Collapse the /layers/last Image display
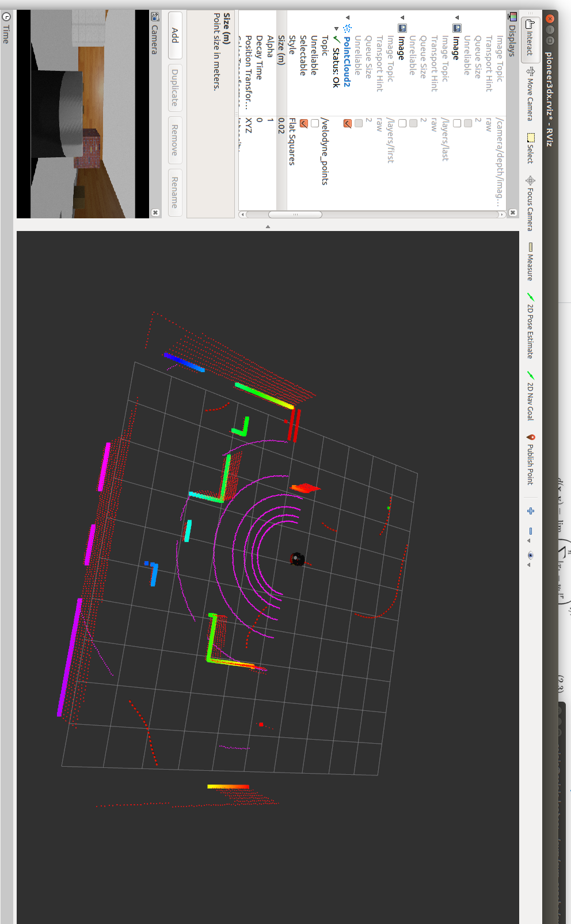This screenshot has width=571, height=924. click(x=456, y=17)
